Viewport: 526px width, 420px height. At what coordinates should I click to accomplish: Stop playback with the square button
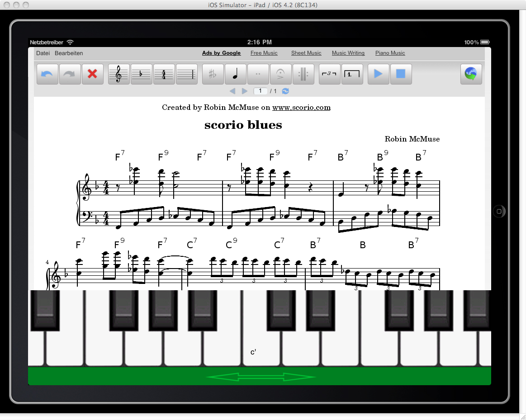401,74
